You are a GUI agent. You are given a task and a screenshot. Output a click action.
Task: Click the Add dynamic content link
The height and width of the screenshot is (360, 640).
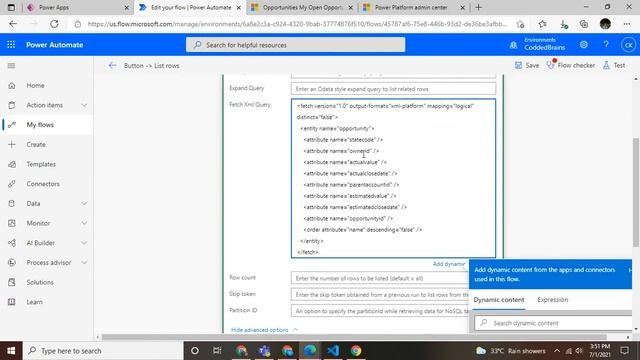(x=449, y=264)
